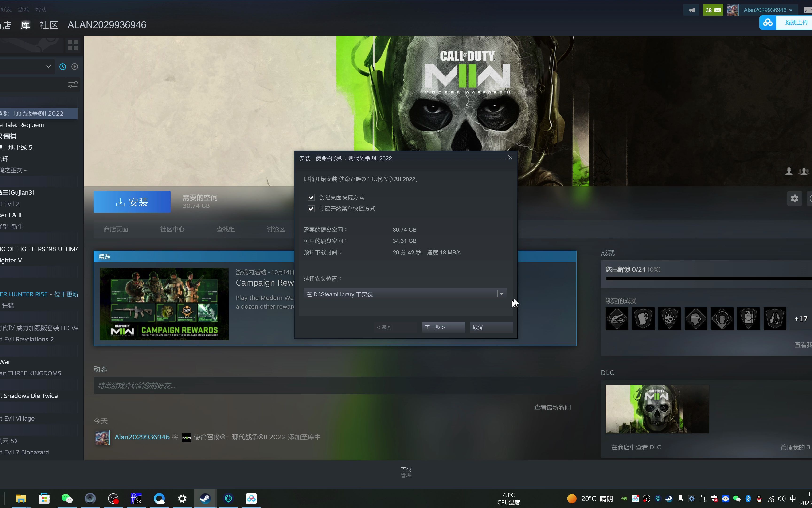The image size is (812, 508).
Task: Click the Back (返回) button in installer
Action: tap(395, 327)
